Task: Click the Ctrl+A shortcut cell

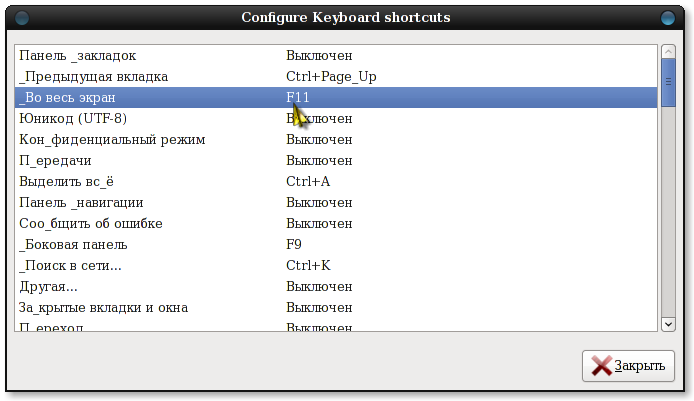Action: click(308, 181)
